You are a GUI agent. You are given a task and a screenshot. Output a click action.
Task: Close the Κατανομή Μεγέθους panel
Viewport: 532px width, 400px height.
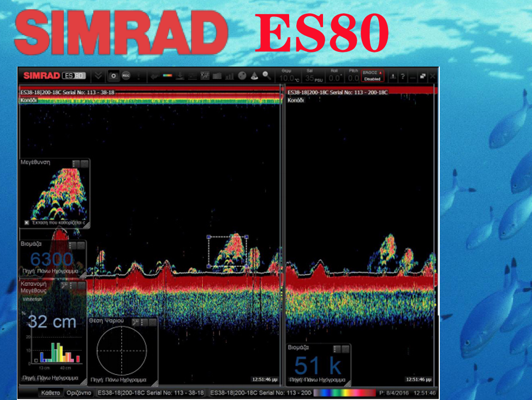81,286
